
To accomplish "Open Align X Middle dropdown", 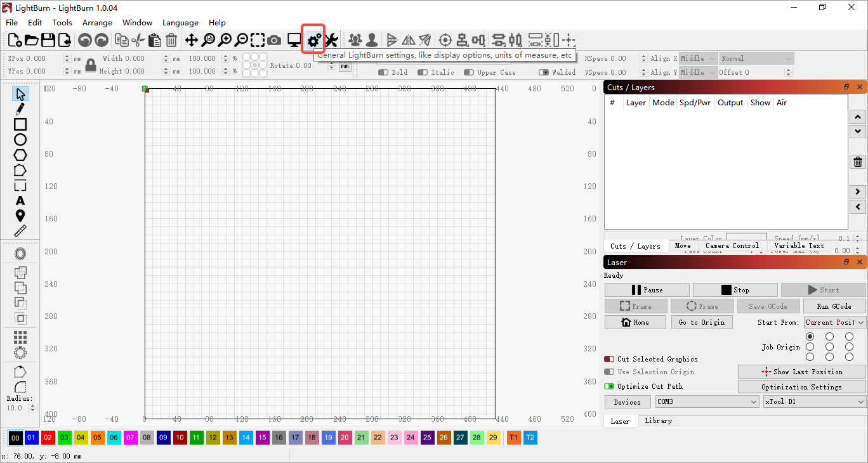I will coord(698,58).
